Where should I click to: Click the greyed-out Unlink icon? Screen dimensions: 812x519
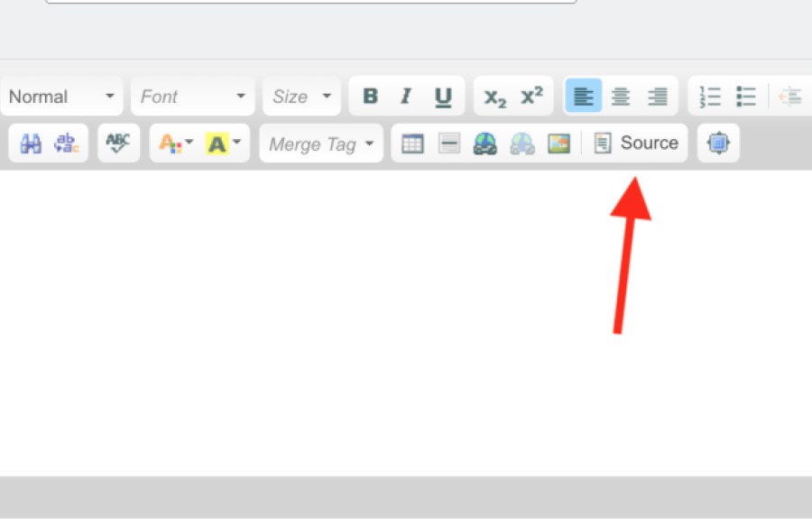click(522, 144)
